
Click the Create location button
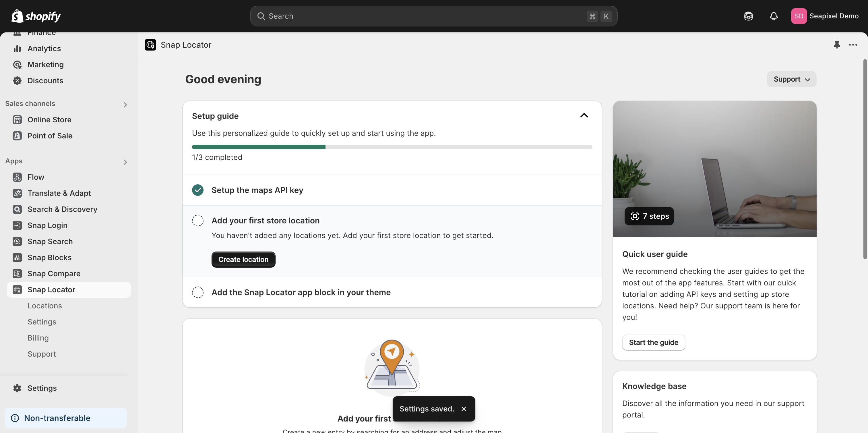click(x=243, y=260)
